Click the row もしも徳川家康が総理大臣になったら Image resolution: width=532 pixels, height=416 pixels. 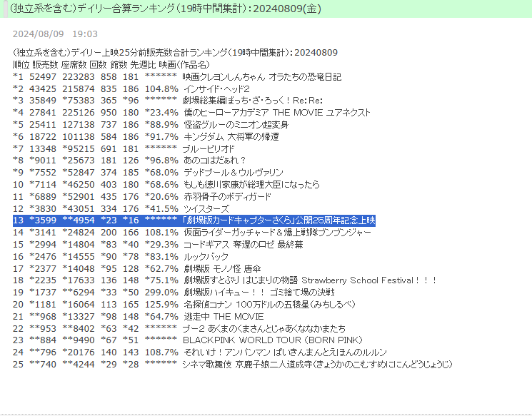166,184
